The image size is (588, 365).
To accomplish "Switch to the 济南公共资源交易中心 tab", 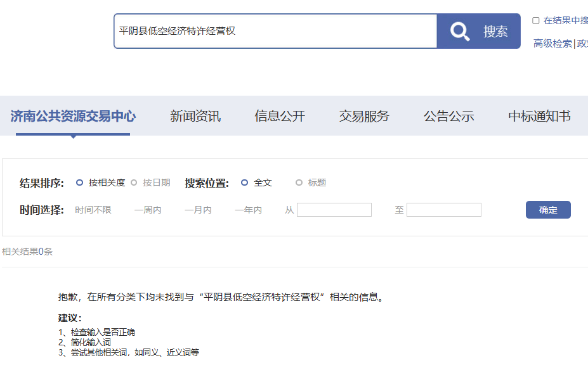I will point(73,116).
